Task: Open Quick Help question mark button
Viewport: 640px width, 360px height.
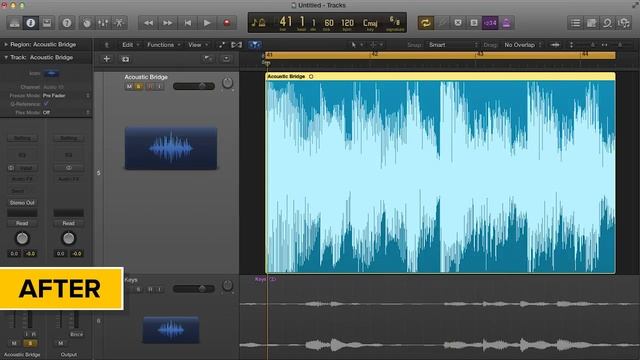Action: tap(67, 23)
